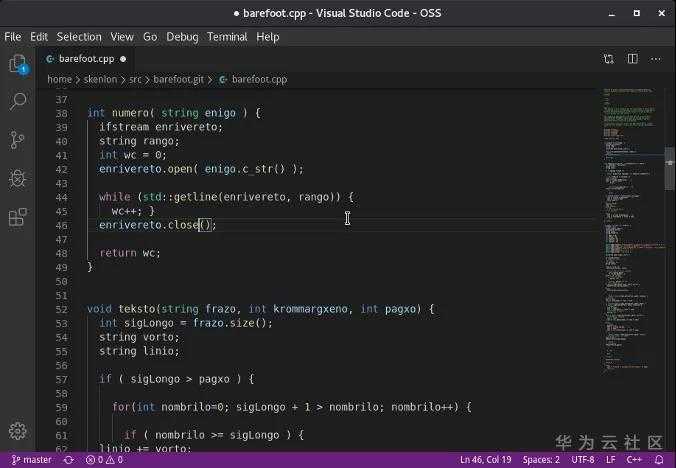The height and width of the screenshot is (468, 676).
Task: Open the Manage gear icon
Action: [x=18, y=431]
